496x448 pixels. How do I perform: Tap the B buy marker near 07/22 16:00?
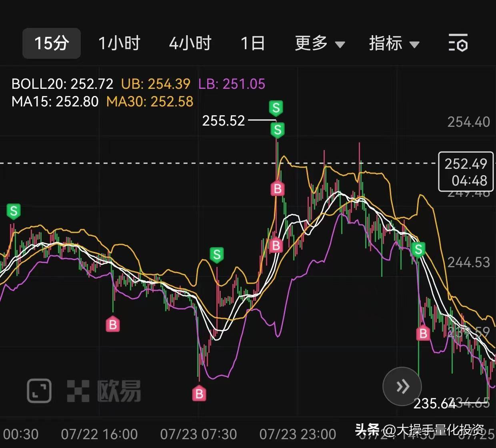[x=113, y=324]
